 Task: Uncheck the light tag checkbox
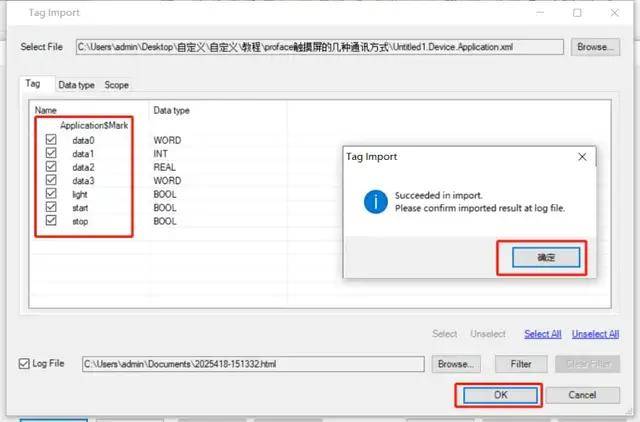coord(52,195)
